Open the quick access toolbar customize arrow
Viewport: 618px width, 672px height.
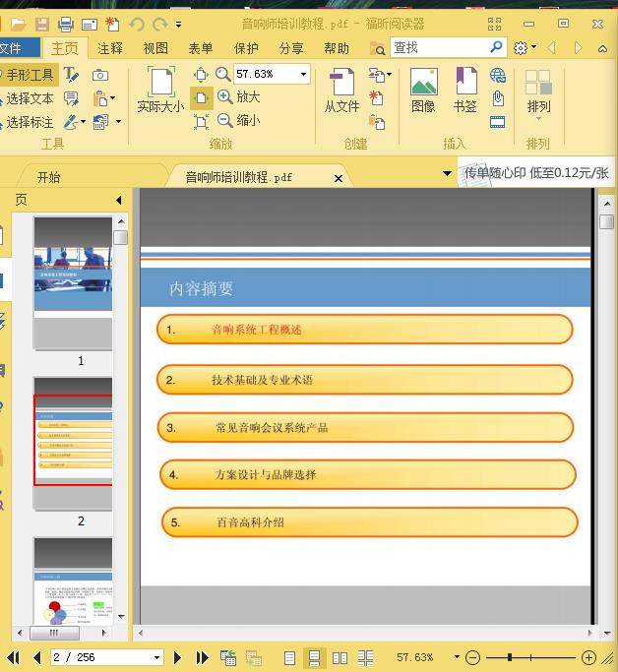pyautogui.click(x=178, y=25)
